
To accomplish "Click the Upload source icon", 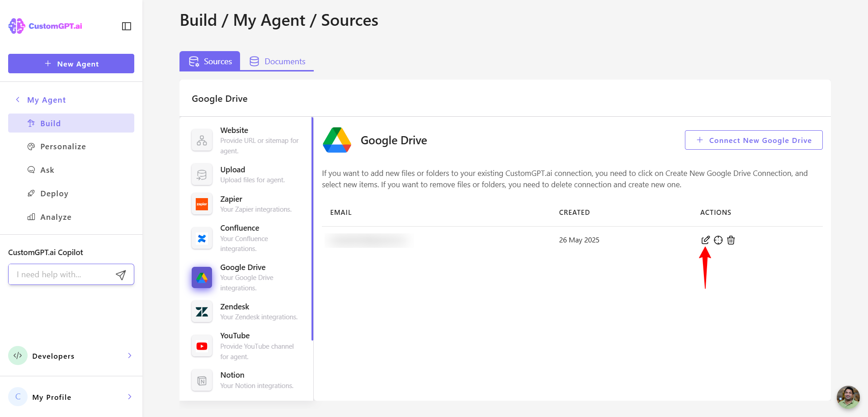I will (202, 175).
